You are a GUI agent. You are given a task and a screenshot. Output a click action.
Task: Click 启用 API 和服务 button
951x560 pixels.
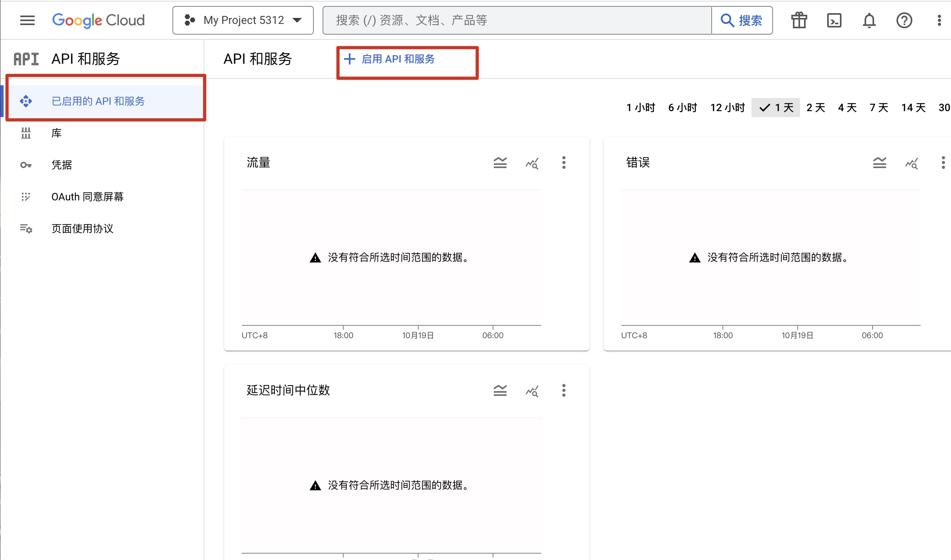coord(390,59)
